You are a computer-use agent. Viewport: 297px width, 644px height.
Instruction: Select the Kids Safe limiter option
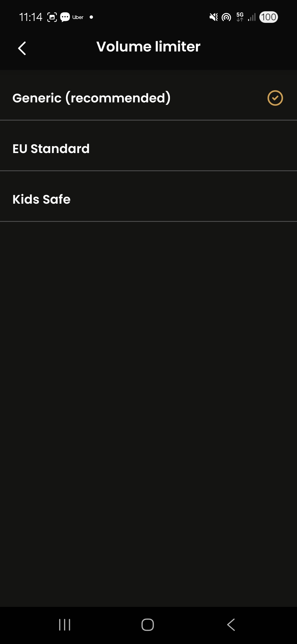pos(42,199)
